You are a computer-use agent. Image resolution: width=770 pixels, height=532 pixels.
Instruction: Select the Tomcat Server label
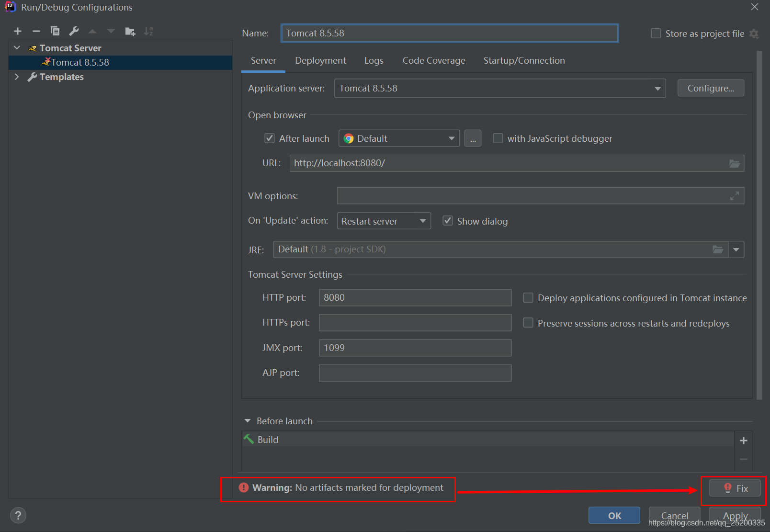[x=70, y=48]
